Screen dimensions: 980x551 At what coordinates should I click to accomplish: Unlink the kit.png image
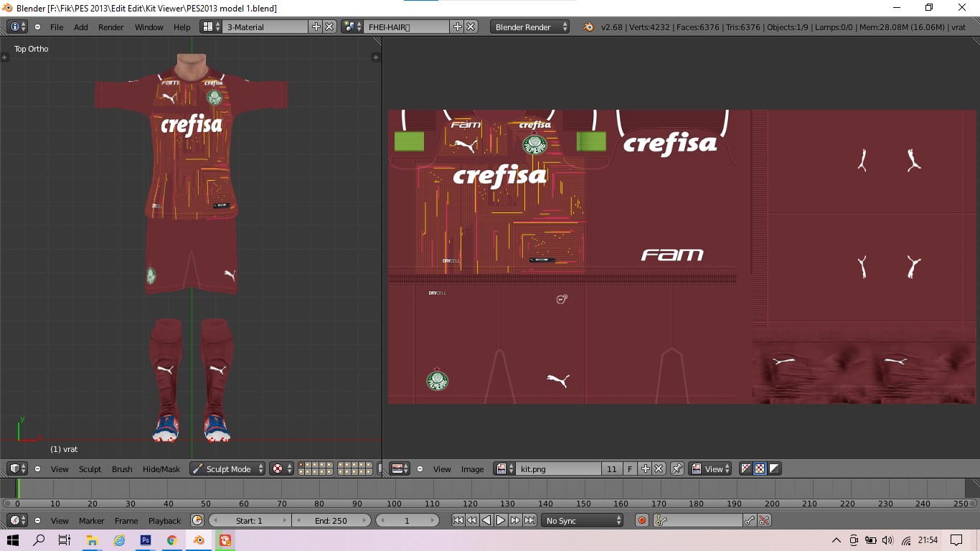pos(659,468)
